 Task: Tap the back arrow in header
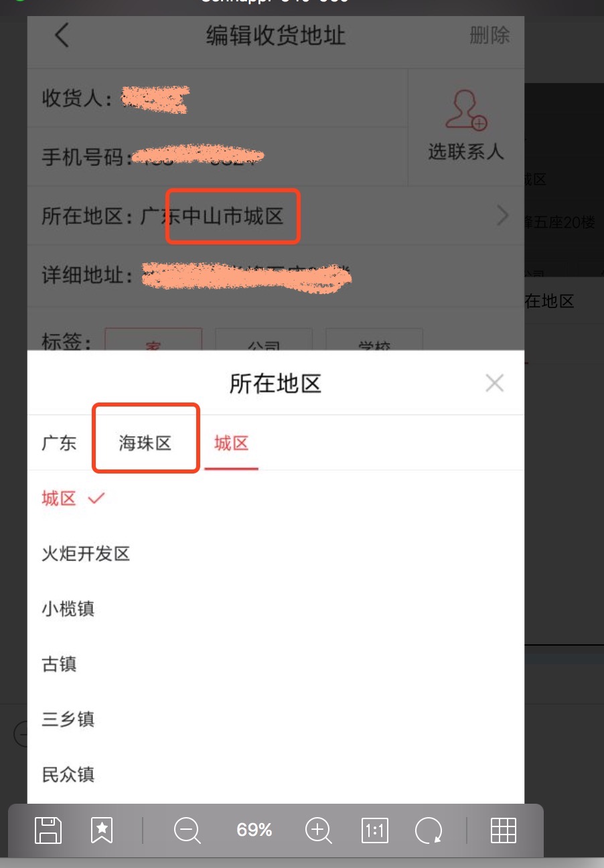point(62,35)
